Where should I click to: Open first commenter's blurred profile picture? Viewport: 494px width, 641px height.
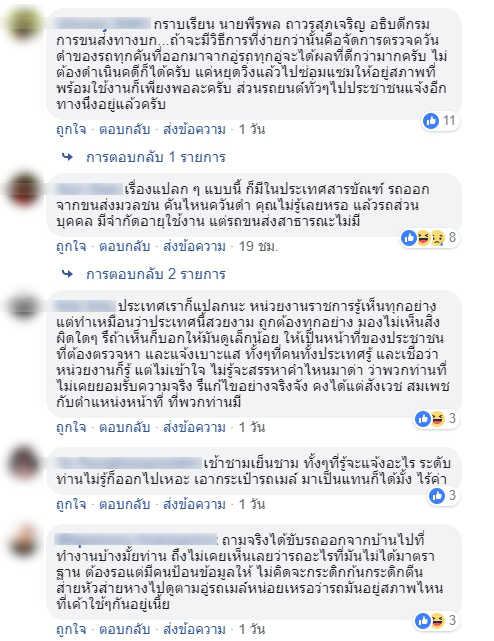click(x=24, y=23)
